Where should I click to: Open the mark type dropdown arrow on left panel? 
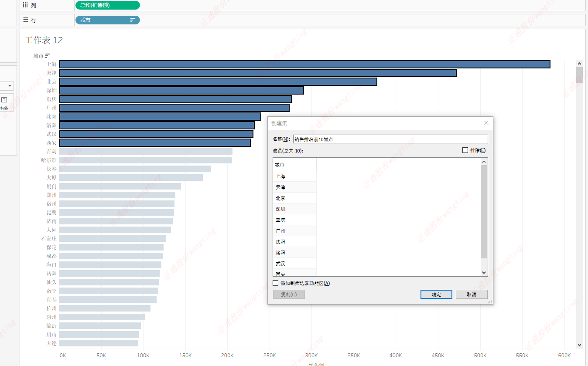[x=10, y=86]
